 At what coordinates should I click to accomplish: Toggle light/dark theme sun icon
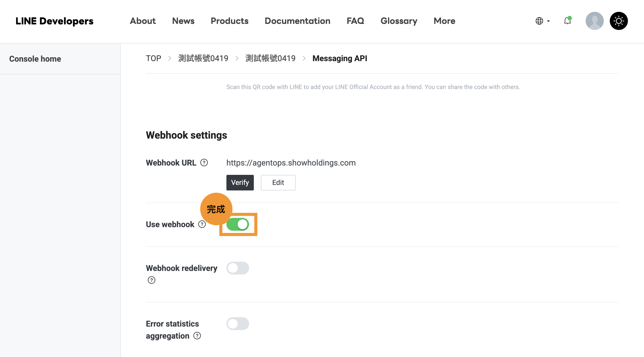[x=619, y=21]
